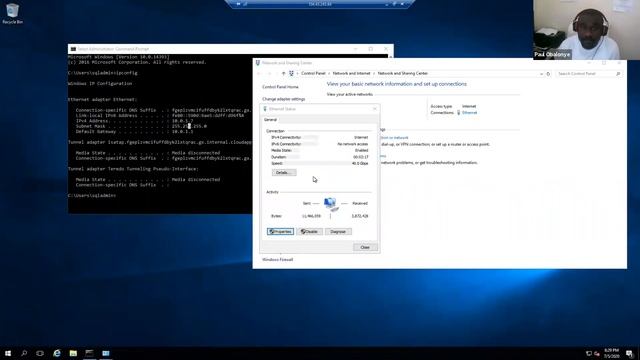Refresh the Control Panel address bar
Image resolution: width=640 pixels, height=360 pixels.
tap(548, 74)
